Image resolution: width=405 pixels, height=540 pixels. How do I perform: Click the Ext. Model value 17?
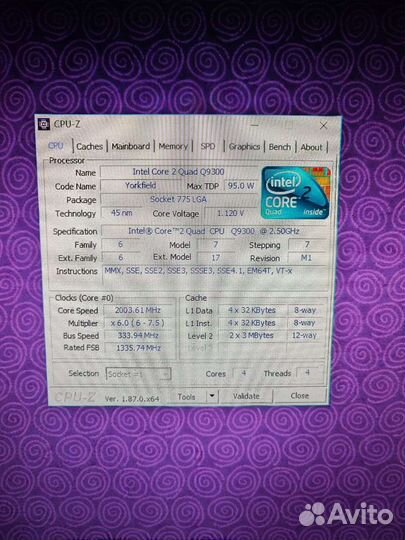(x=216, y=258)
